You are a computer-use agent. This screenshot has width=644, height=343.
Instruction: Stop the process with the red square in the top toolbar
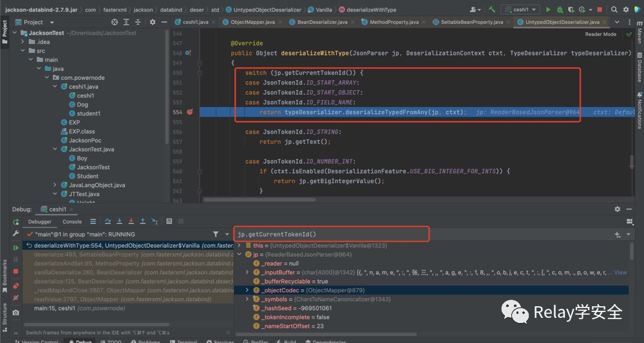[600, 10]
